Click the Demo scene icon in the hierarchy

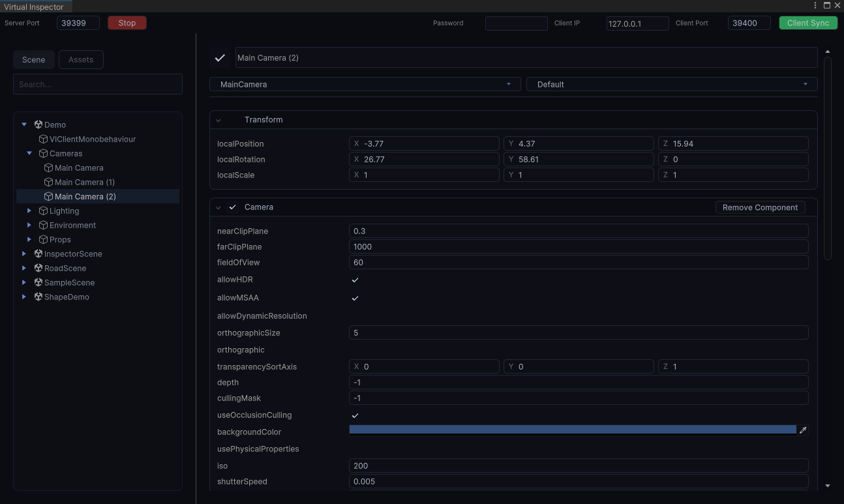38,125
